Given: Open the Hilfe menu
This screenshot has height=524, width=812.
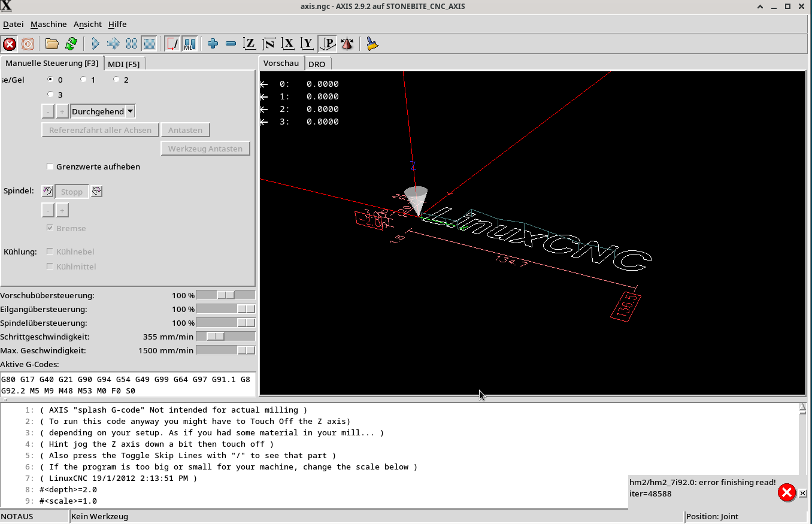Looking at the screenshot, I should (x=117, y=24).
